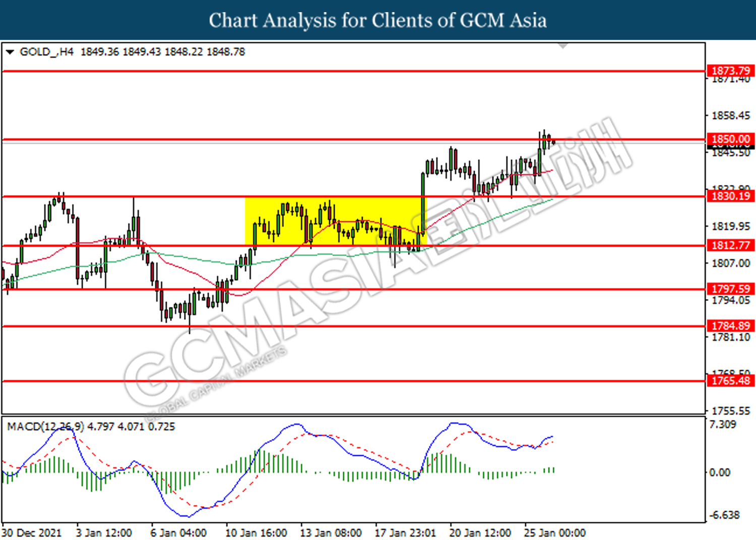Click the 10 Jan 16:00 date label
The width and height of the screenshot is (756, 540).
[x=256, y=533]
